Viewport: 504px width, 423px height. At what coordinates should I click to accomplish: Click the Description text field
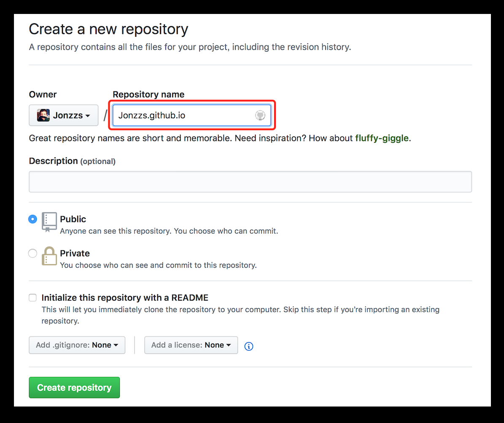tap(250, 181)
